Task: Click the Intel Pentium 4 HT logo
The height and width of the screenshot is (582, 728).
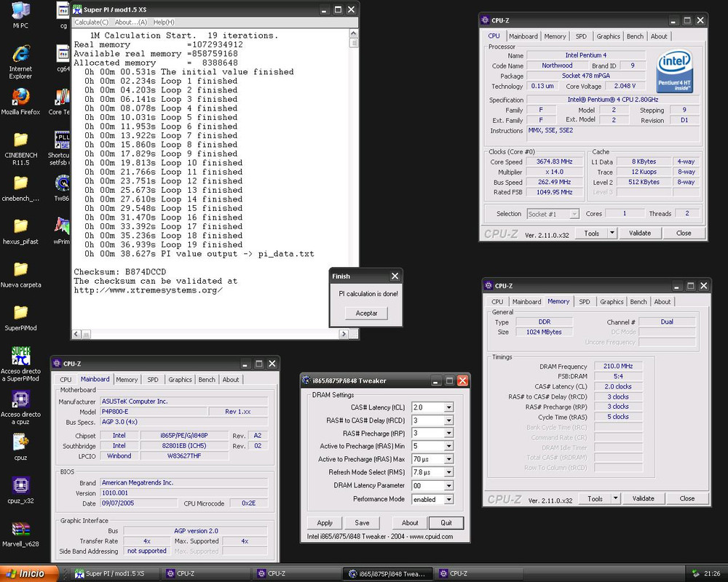Action: [675, 71]
